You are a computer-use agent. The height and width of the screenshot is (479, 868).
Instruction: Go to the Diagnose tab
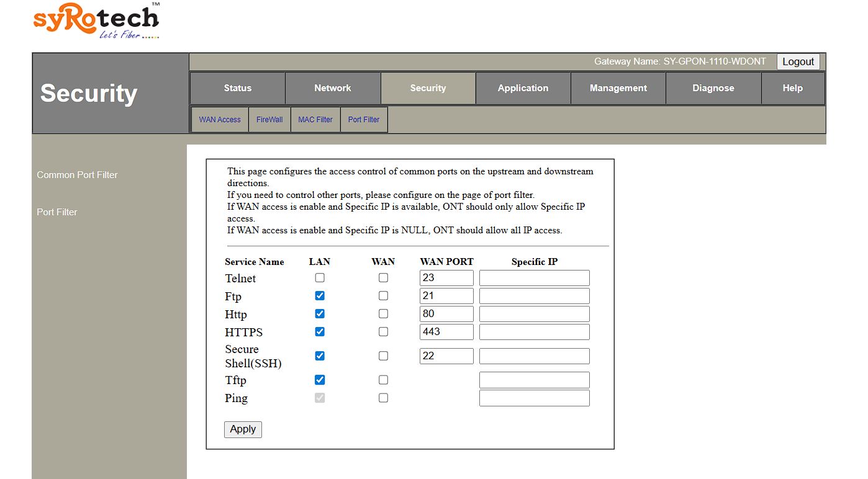pos(713,88)
